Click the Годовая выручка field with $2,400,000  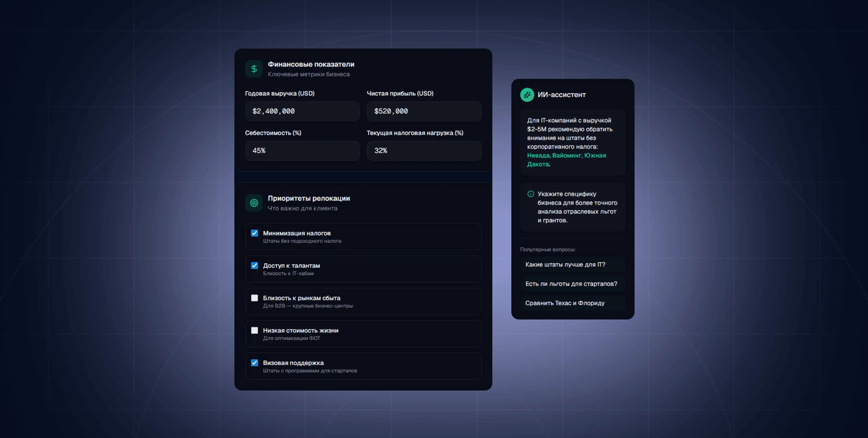tap(302, 111)
